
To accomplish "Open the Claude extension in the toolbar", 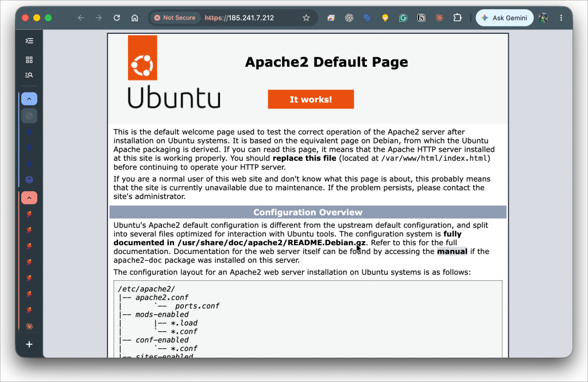I will pyautogui.click(x=439, y=18).
